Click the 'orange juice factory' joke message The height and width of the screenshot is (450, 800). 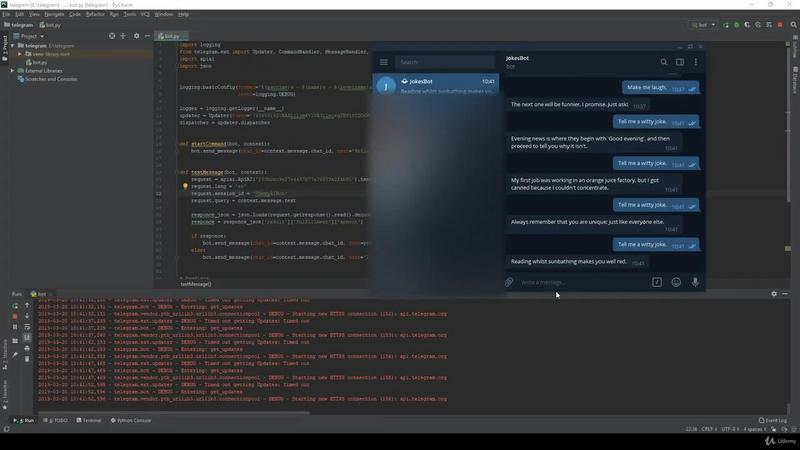594,184
